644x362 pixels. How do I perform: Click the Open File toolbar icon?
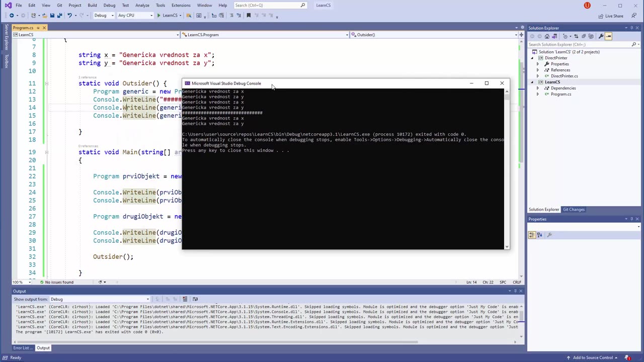(45, 15)
